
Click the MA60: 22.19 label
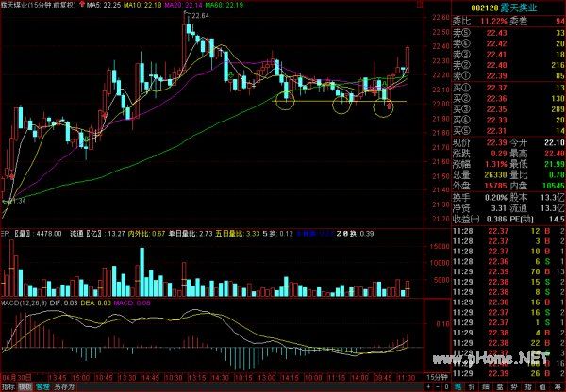225,5
